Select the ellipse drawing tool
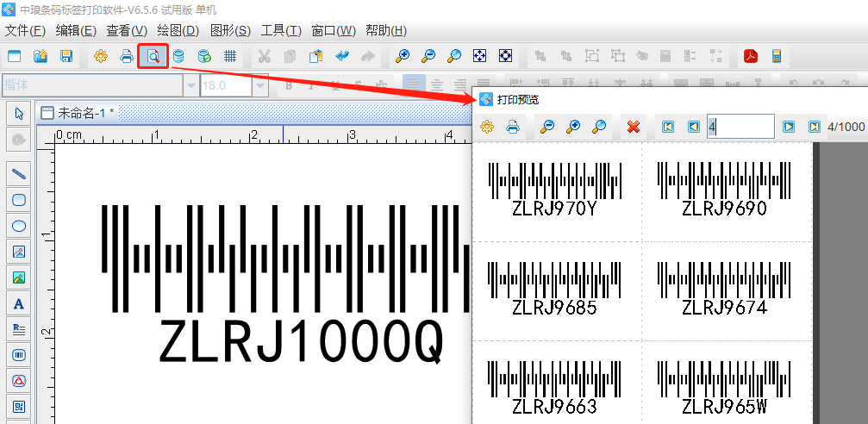Image resolution: width=868 pixels, height=424 pixels. (19, 226)
